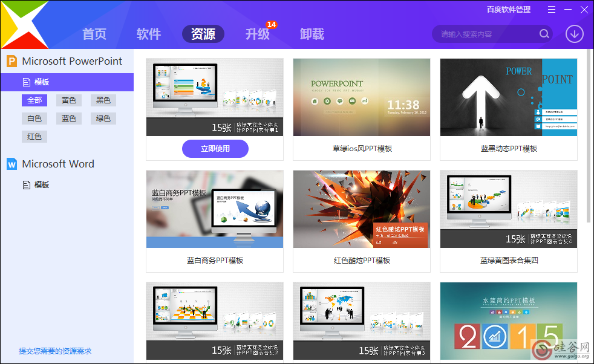Open the 红色酷炫PPT模板 thumbnail
Viewport: 594px width, 364px height.
click(362, 209)
